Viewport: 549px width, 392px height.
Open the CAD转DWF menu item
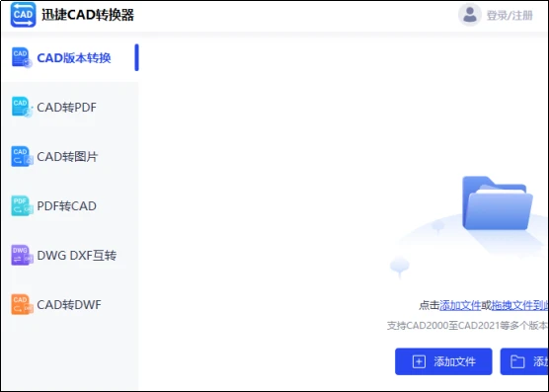pyautogui.click(x=70, y=304)
